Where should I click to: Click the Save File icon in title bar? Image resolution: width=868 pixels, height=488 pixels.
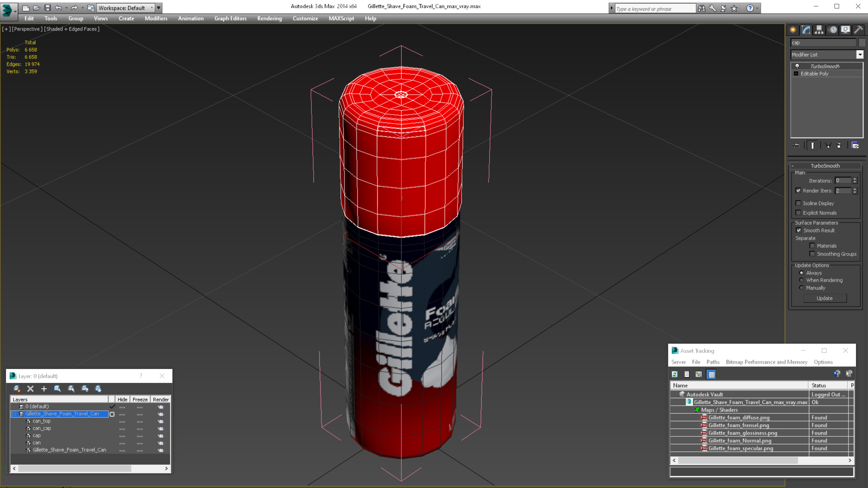(x=48, y=8)
